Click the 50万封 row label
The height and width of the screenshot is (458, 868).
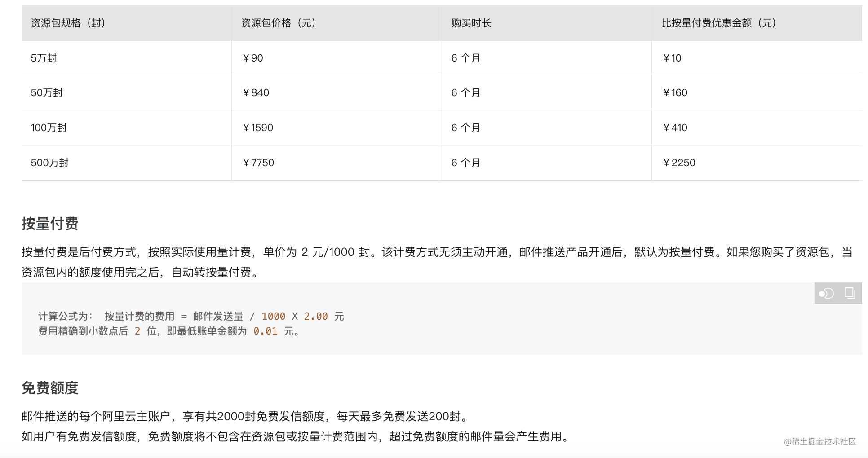(x=47, y=92)
